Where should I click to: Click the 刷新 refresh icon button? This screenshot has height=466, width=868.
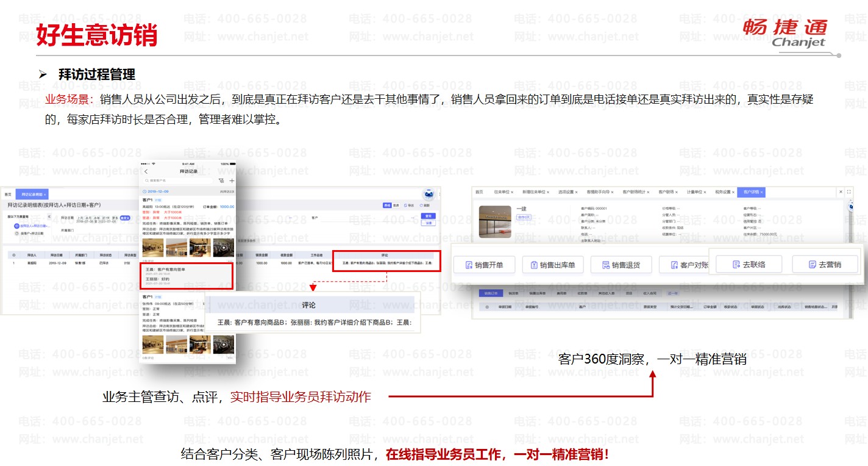pyautogui.click(x=425, y=206)
